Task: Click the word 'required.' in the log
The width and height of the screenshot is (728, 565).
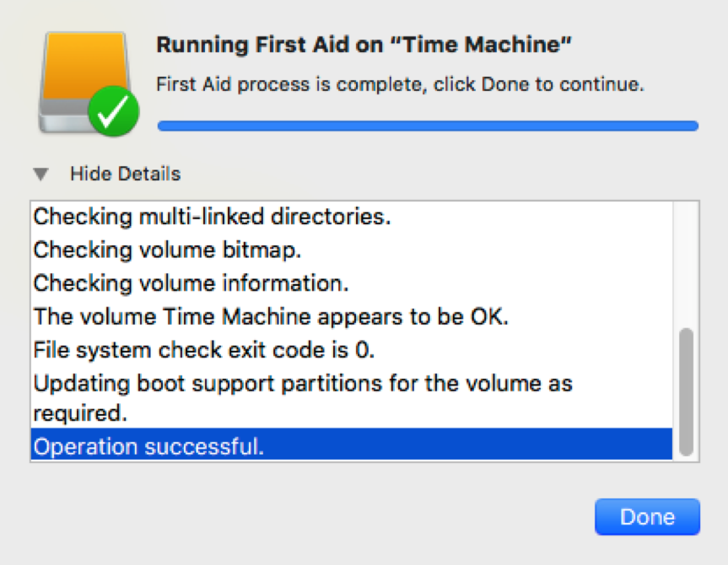Action: click(80, 414)
